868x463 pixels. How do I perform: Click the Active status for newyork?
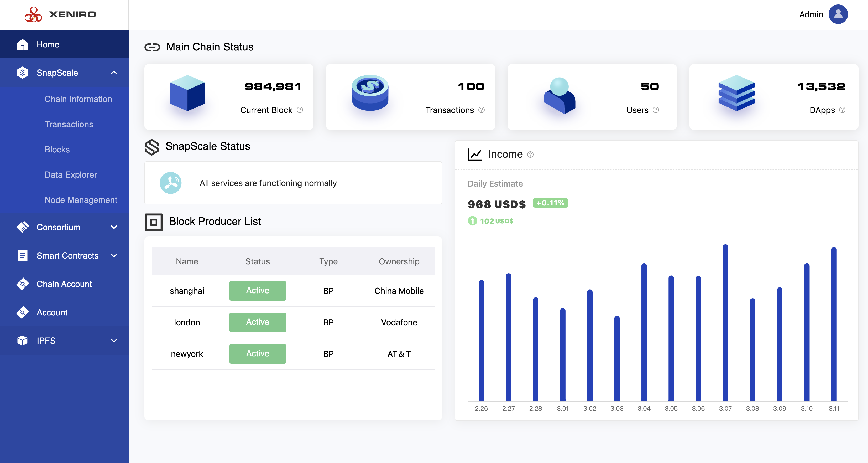pos(258,354)
